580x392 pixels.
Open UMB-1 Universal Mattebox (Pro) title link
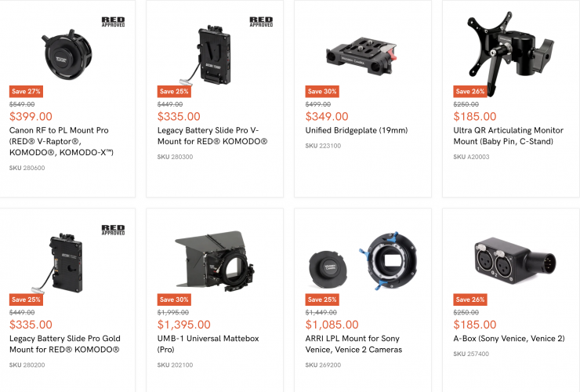coord(208,344)
